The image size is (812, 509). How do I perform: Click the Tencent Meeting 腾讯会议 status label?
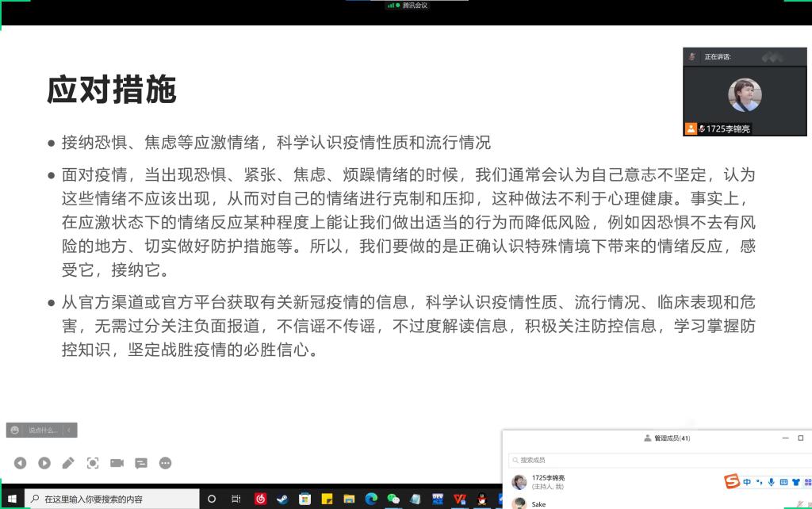coord(414,6)
